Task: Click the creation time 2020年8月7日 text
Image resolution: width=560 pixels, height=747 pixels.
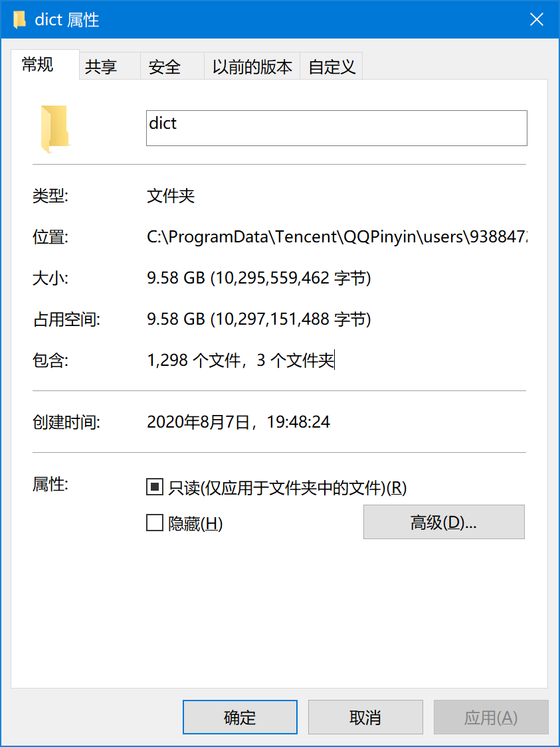Action: [198, 422]
